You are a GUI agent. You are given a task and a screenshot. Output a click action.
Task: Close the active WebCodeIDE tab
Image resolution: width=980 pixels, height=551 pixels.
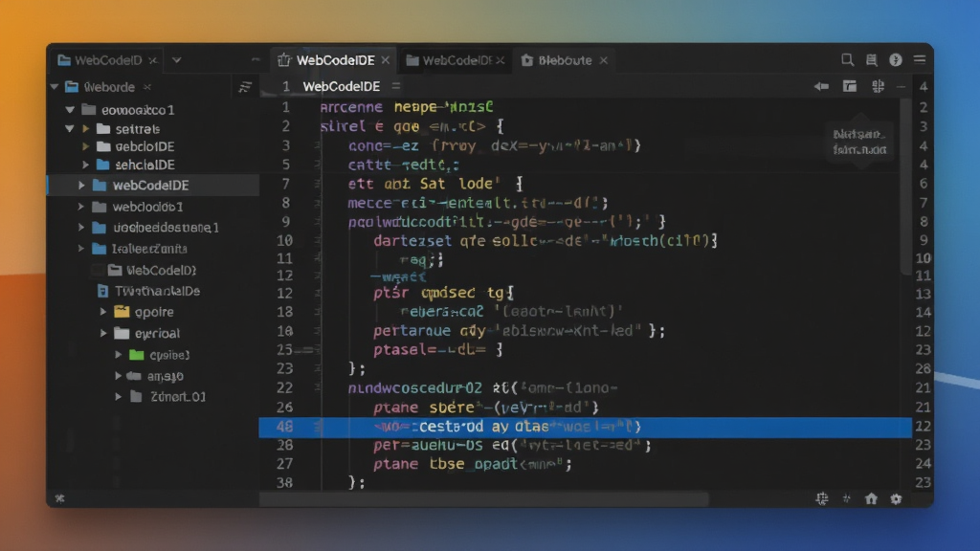(385, 60)
